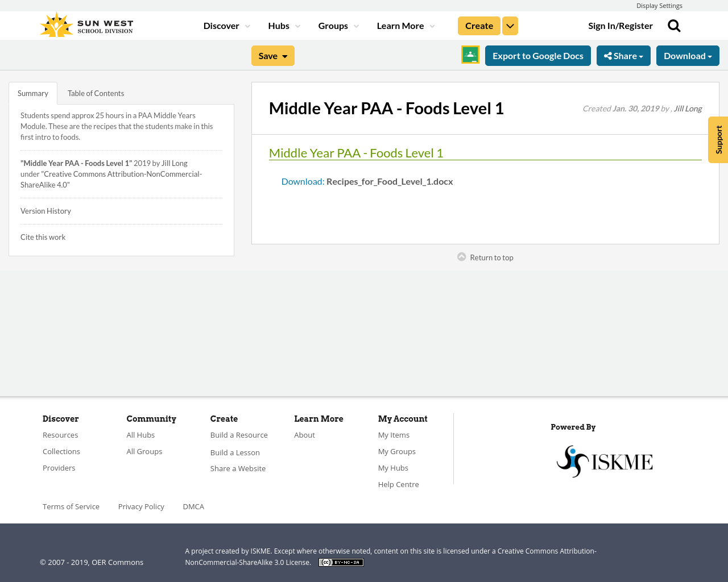This screenshot has height=582, width=728.
Task: Click the Version History link
Action: click(45, 210)
